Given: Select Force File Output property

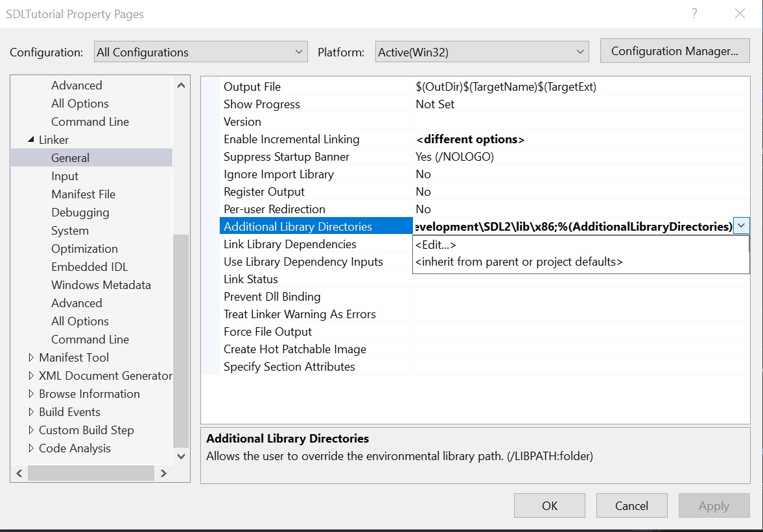Looking at the screenshot, I should click(268, 332).
